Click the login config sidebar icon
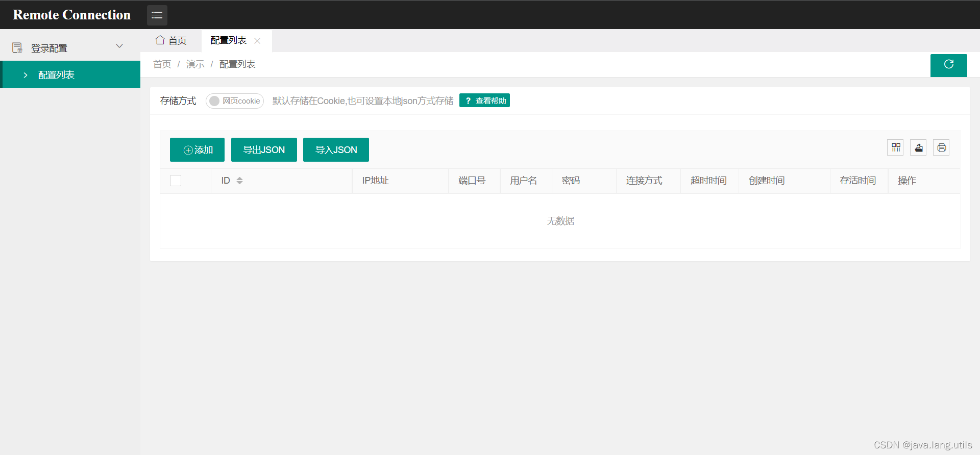 [x=17, y=48]
